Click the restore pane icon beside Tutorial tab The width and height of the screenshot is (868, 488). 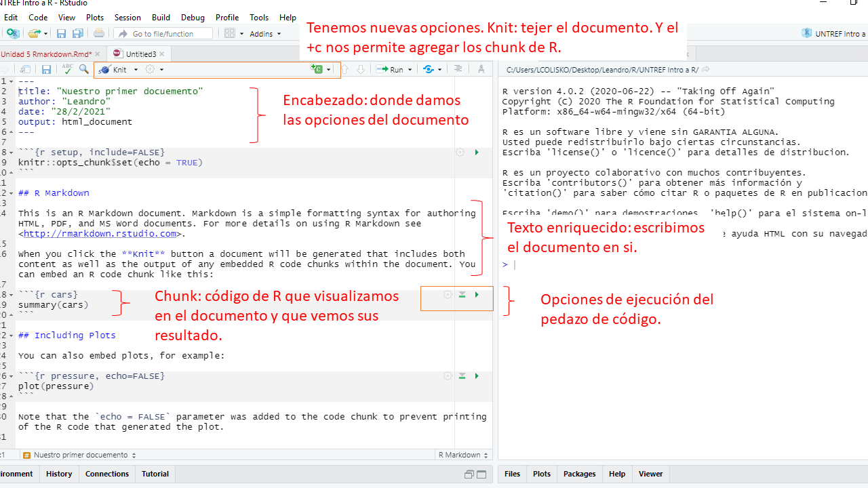(469, 474)
